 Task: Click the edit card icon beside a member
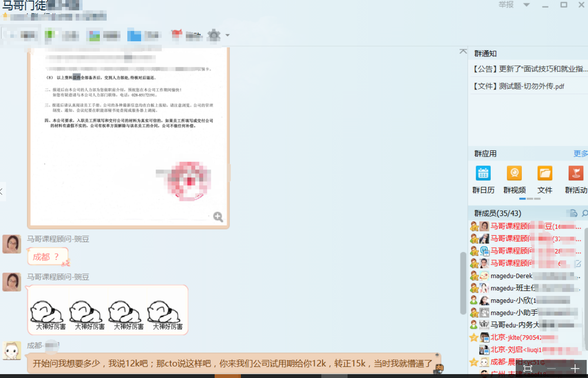point(578,264)
